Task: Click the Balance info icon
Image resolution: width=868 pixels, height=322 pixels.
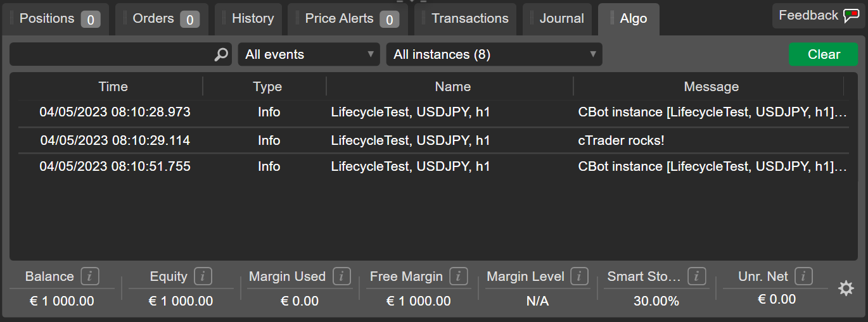Action: (x=90, y=276)
